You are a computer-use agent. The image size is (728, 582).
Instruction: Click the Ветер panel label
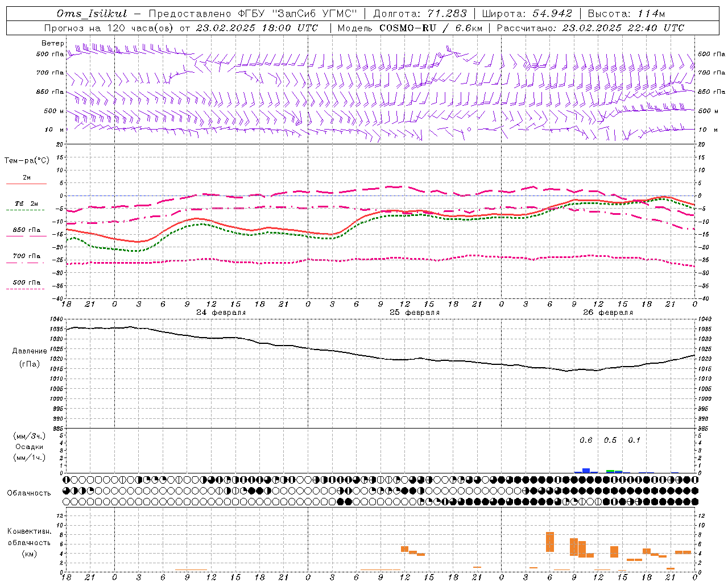(53, 43)
